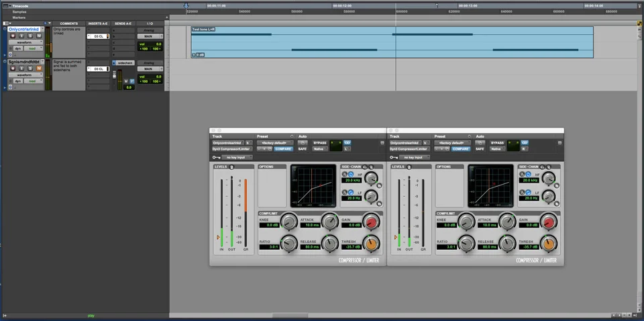This screenshot has width=644, height=321.
Task: Click the sidechain send level fader
Action: click(114, 76)
